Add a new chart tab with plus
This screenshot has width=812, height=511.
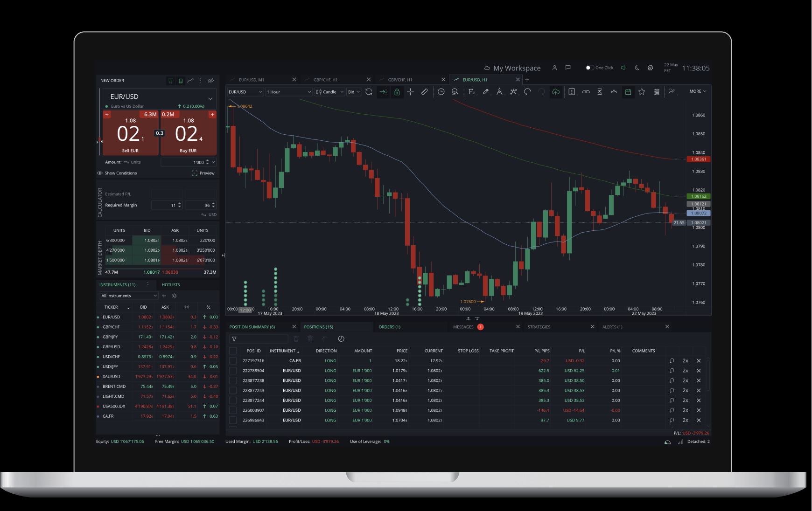527,80
